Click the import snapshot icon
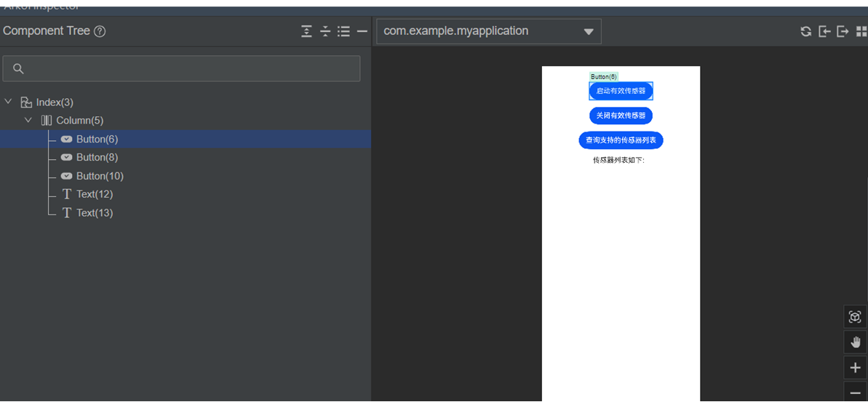 pyautogui.click(x=824, y=31)
